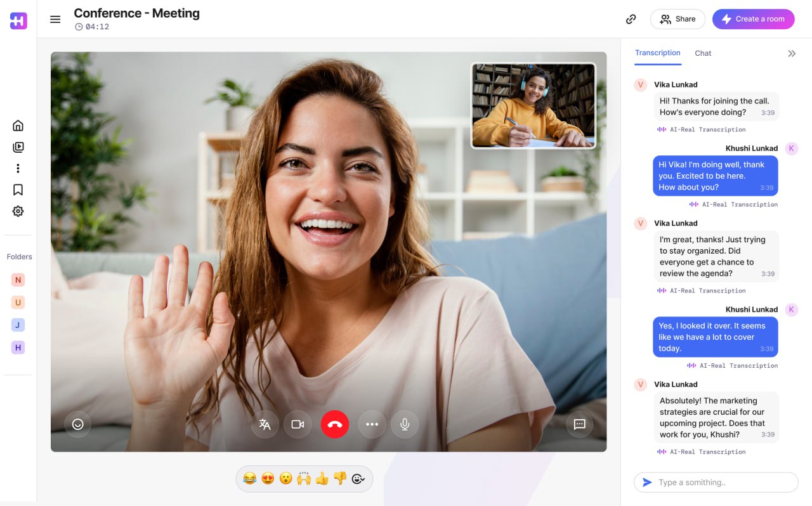Toggle the camera video off

point(298,424)
